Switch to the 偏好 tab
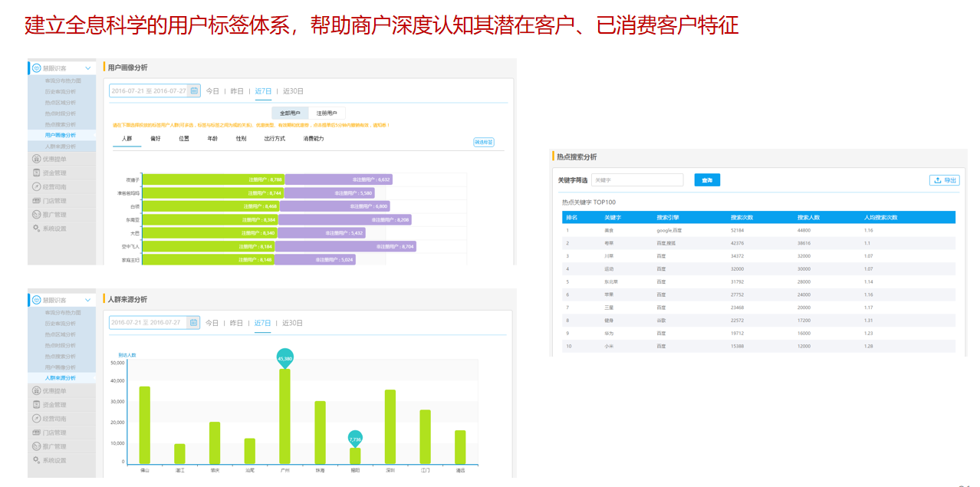 (156, 139)
